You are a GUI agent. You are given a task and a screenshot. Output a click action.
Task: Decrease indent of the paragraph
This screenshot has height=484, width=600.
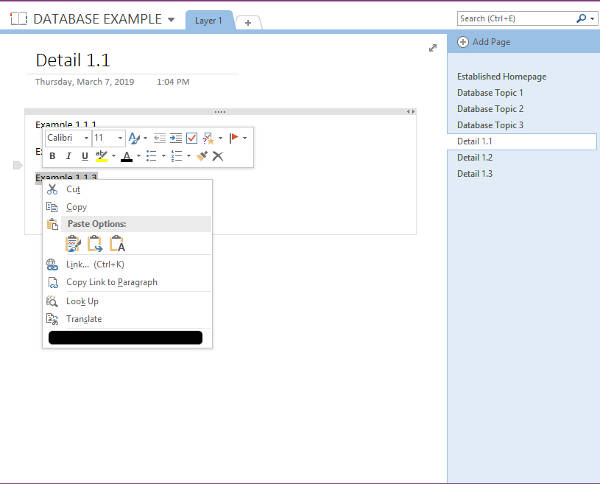tap(159, 138)
